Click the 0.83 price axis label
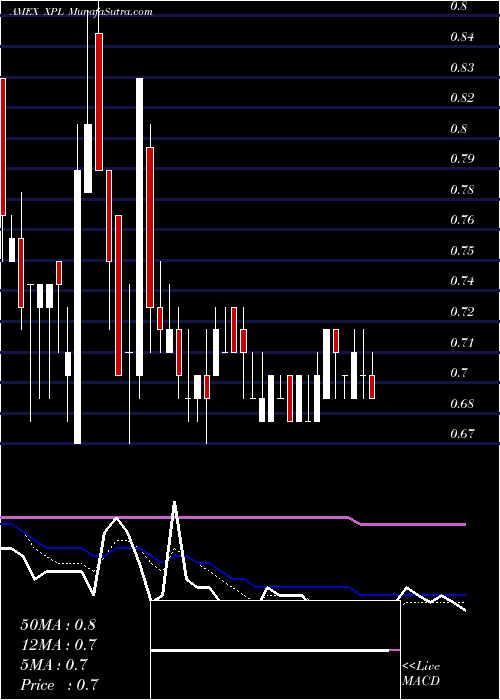This screenshot has height=700, width=500. click(462, 68)
